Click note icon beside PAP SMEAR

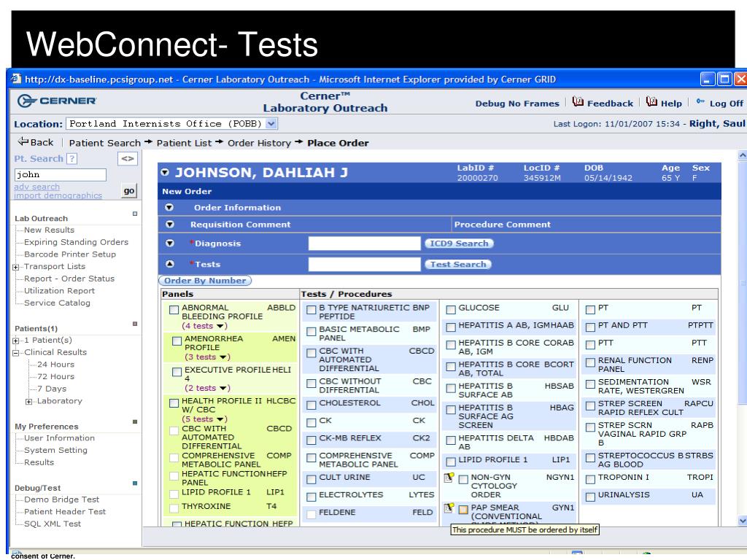tap(449, 508)
